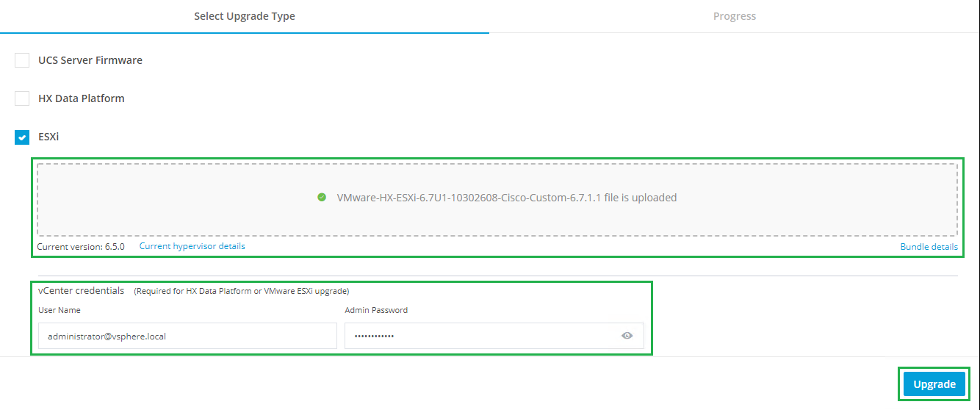Click the UCS Server Firmware label text
This screenshot has width=980, height=410.
click(x=90, y=60)
